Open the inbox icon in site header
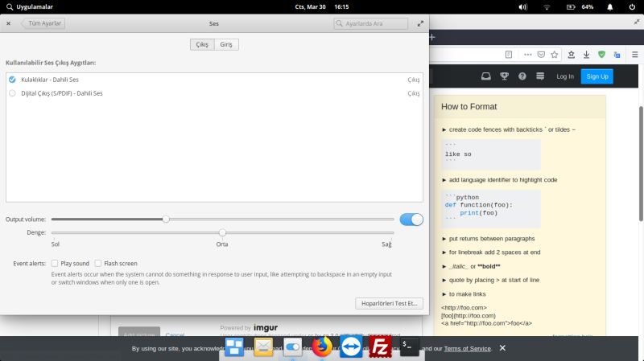The image size is (644, 361). [x=486, y=76]
